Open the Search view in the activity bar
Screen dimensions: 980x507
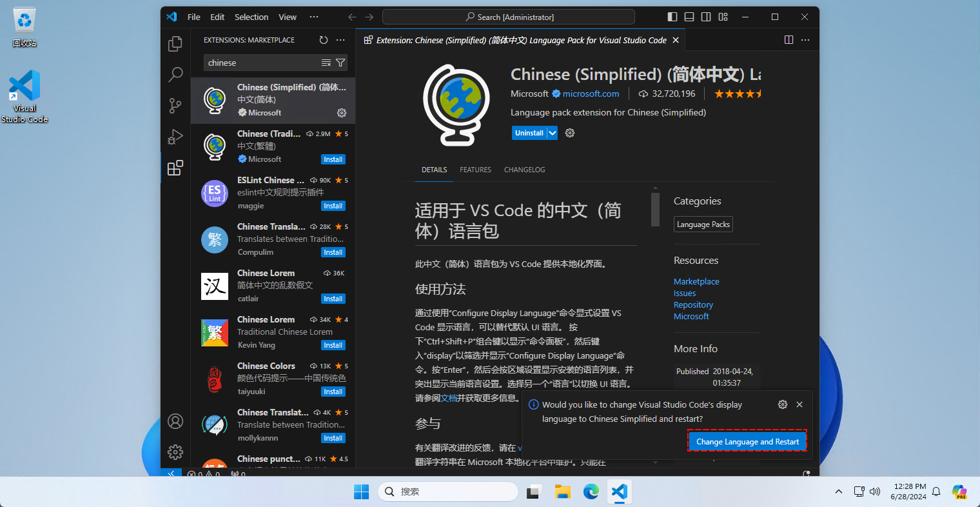click(x=175, y=75)
